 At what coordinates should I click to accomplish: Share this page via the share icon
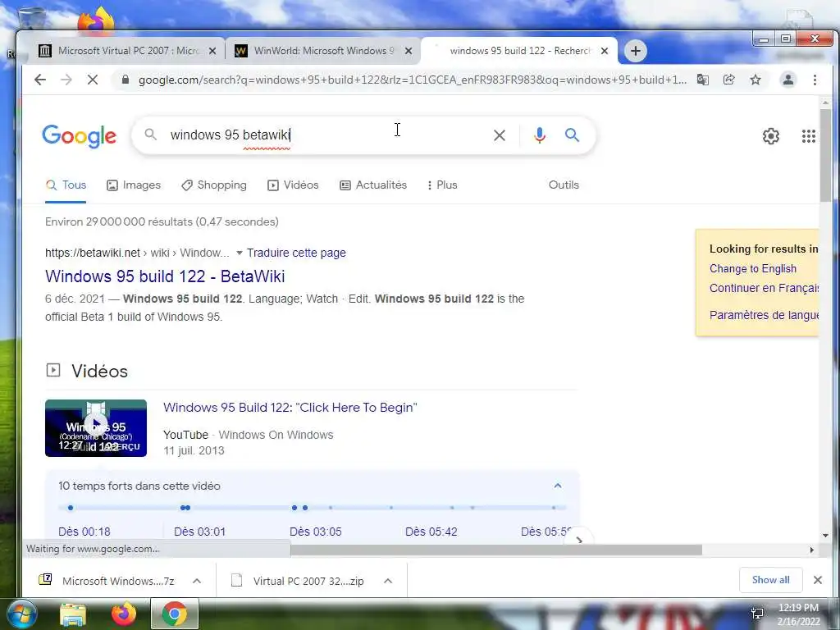pyautogui.click(x=728, y=80)
